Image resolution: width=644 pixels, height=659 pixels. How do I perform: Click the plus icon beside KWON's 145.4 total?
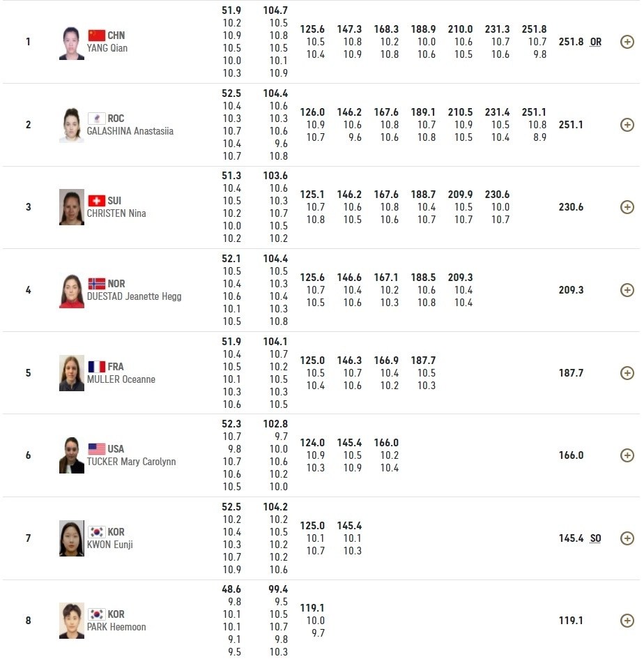pos(627,538)
